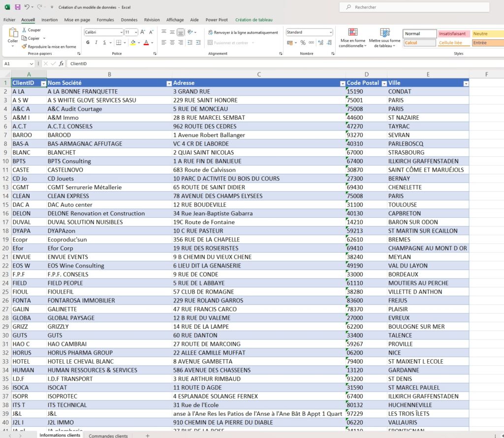504x438 pixels.
Task: Open the ClientID column filter dropdown
Action: (43, 83)
